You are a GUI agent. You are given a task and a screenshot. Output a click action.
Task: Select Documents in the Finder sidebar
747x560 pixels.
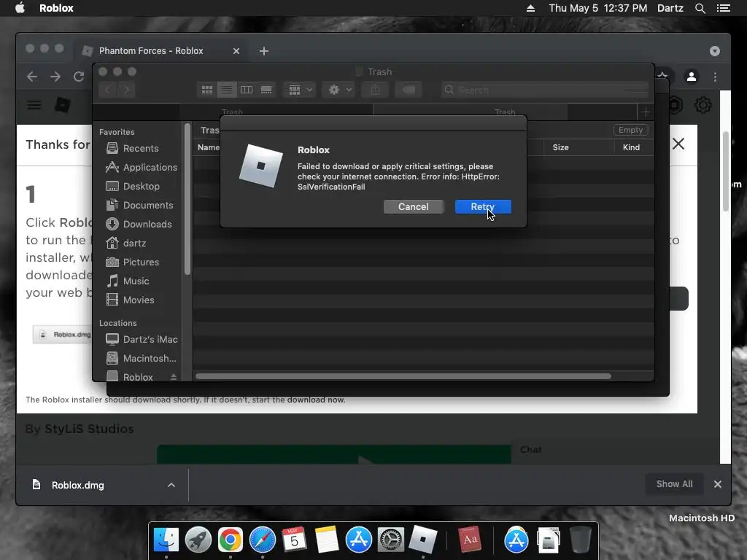[x=139, y=205]
